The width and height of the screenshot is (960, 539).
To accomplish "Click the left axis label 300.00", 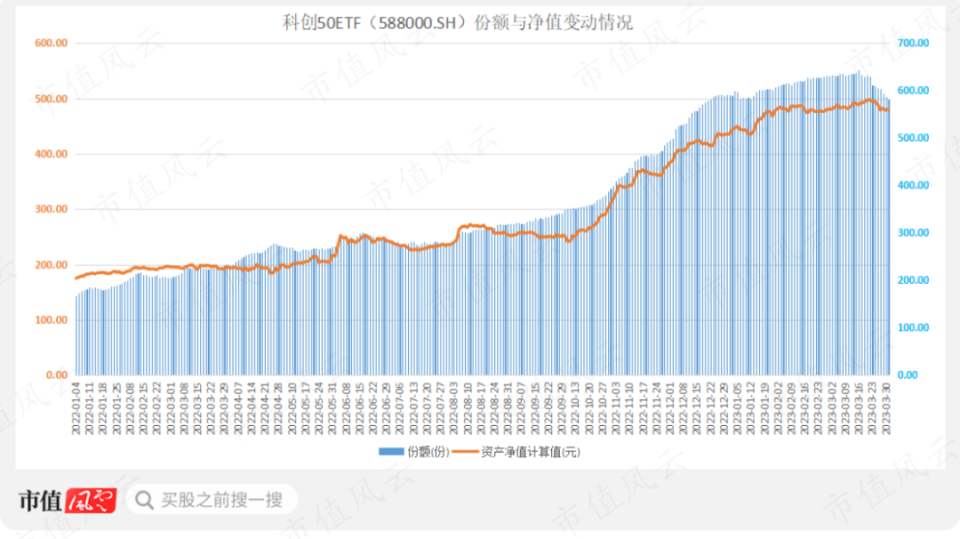I will 50,209.
